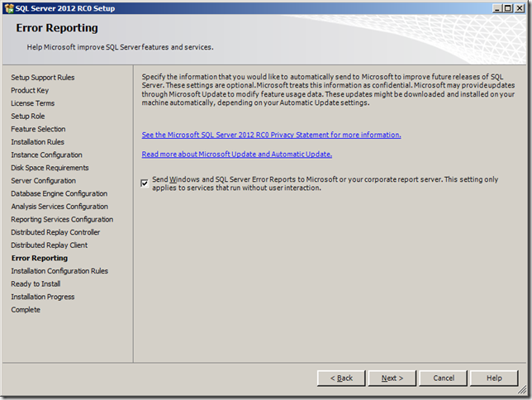Maximize the SQL Server Setup window

(x=508, y=8)
